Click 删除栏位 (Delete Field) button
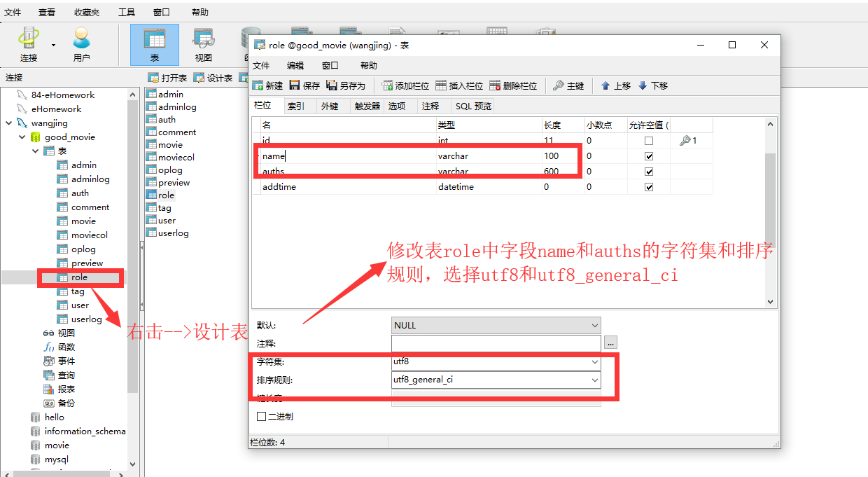The height and width of the screenshot is (477, 868). click(x=513, y=85)
